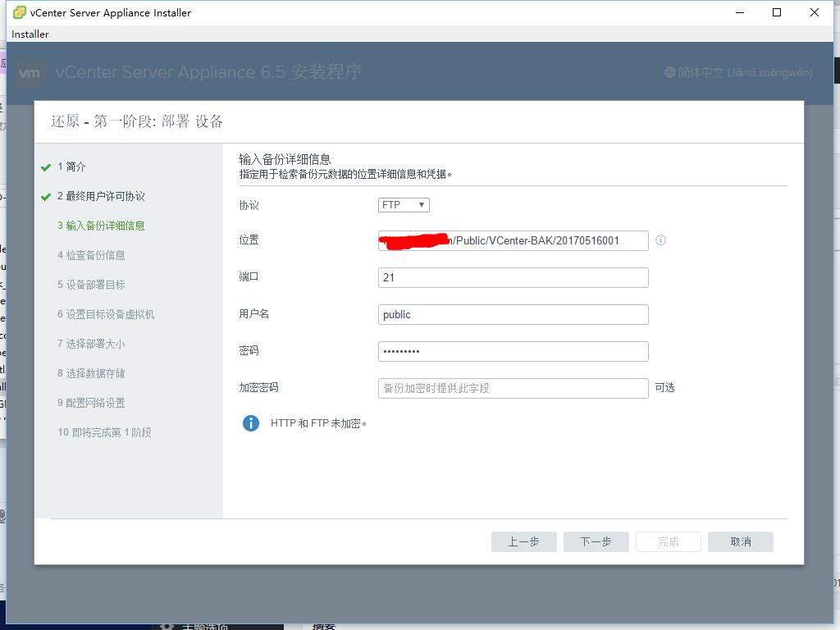840x630 pixels.
Task: Select step 9 配置网络设置
Action: 91,402
